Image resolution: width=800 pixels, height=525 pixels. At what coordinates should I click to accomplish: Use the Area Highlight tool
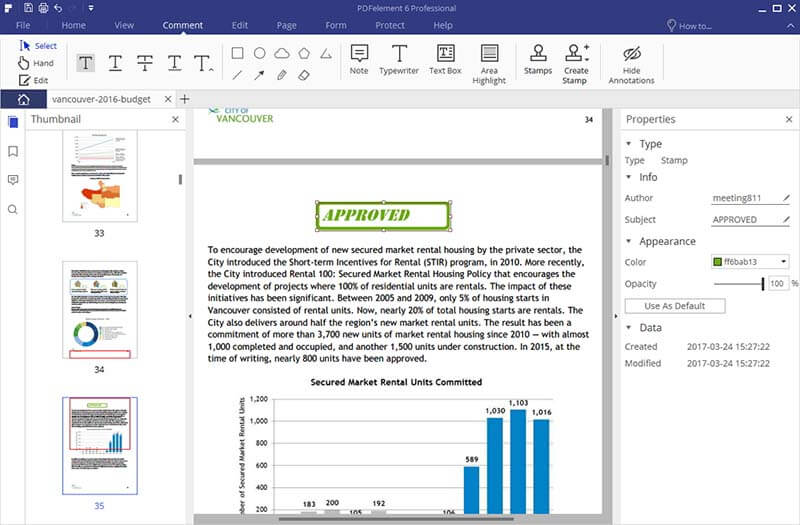pyautogui.click(x=489, y=64)
